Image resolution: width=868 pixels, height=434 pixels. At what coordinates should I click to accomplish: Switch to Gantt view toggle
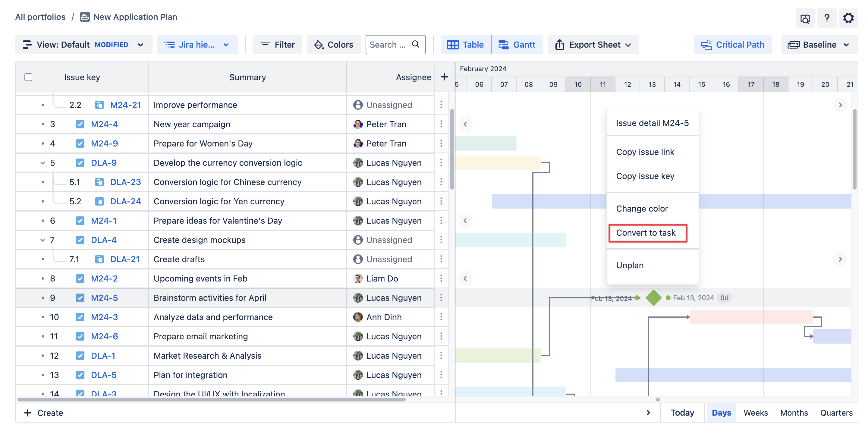pyautogui.click(x=517, y=45)
